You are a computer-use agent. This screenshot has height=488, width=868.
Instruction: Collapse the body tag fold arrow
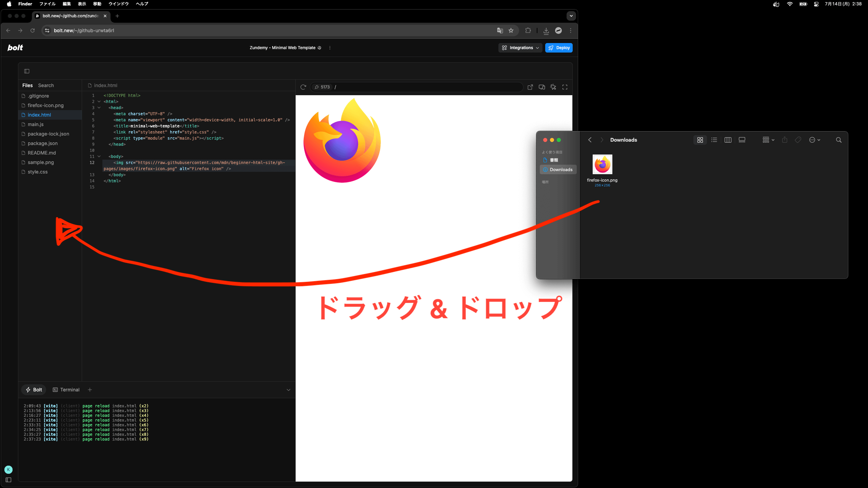click(x=99, y=157)
